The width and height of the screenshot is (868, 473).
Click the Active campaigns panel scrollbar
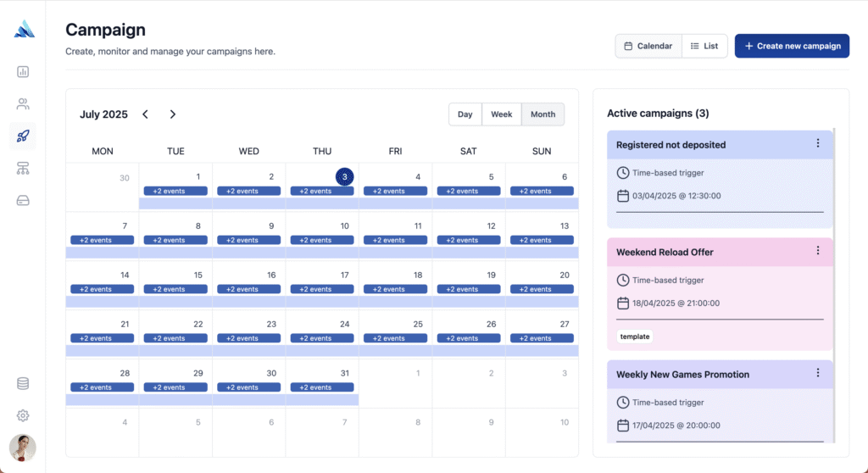coord(834,285)
